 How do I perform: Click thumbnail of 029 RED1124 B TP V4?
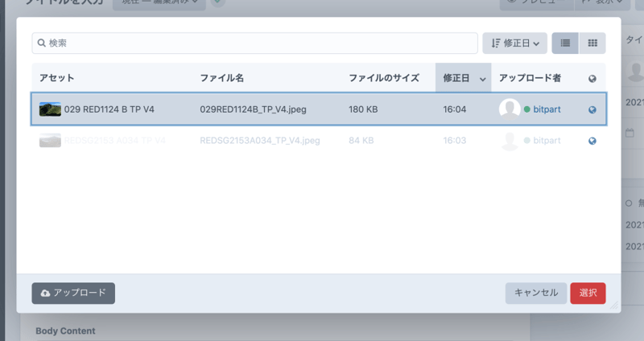tap(50, 109)
